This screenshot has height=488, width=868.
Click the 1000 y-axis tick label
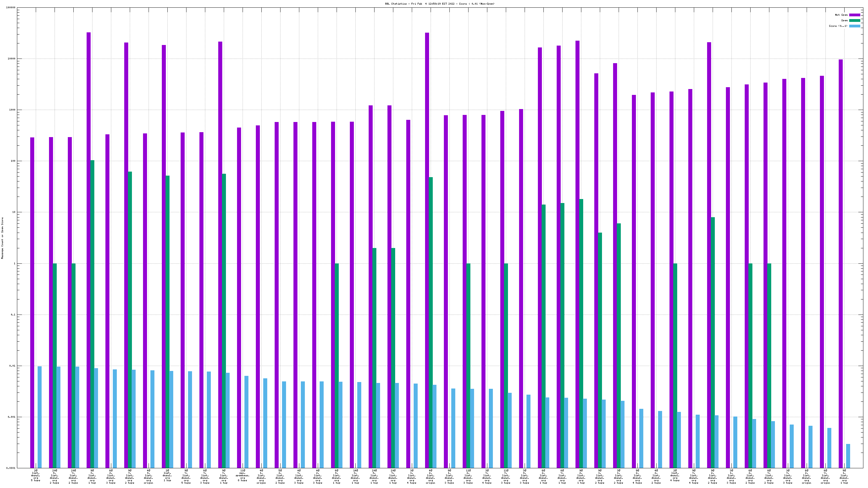tap(12, 110)
